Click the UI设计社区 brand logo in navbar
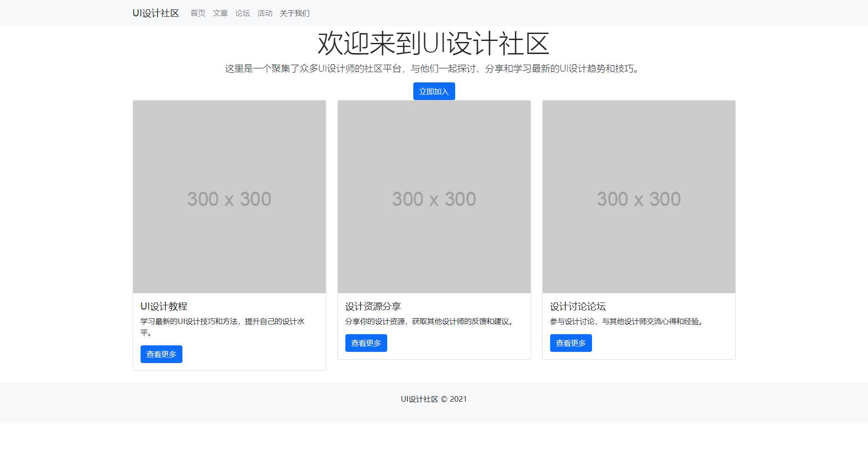Image resolution: width=868 pixels, height=451 pixels. coord(156,13)
